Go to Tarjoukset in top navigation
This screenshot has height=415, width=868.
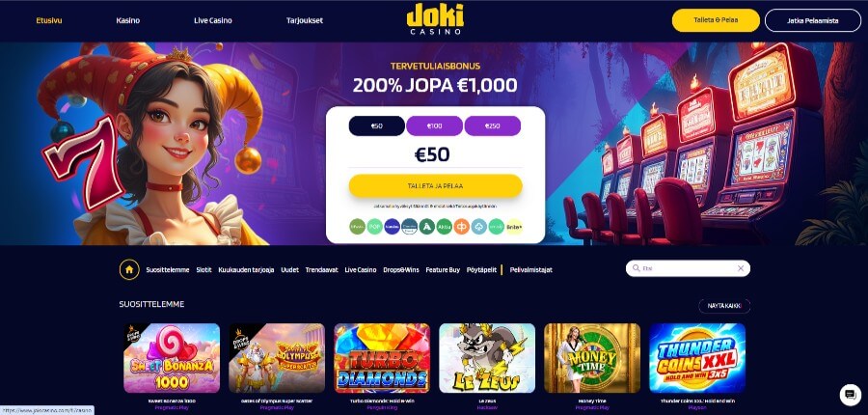(x=305, y=20)
